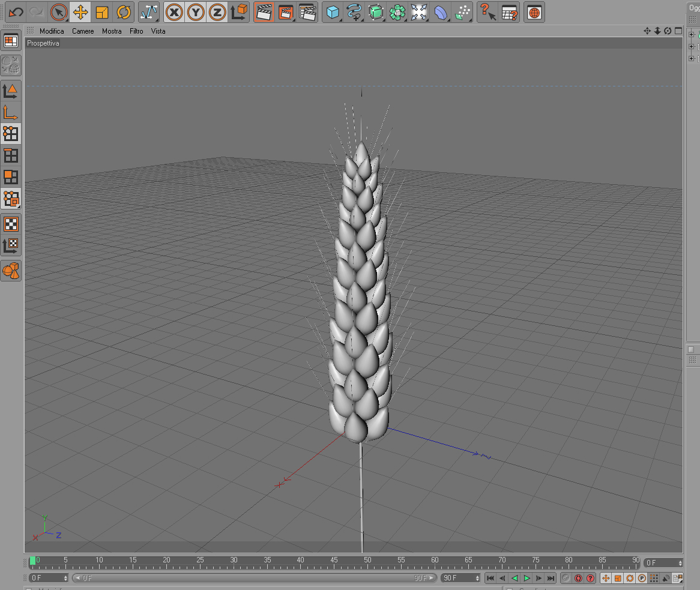Step back to previous frame
This screenshot has width=700, height=590.
(x=502, y=578)
